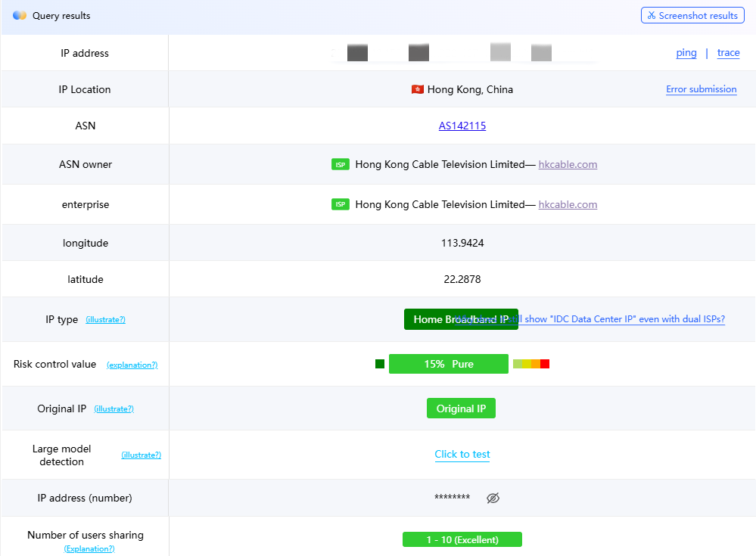This screenshot has width=756, height=556.
Task: Start detection via Click to test
Action: click(462, 454)
